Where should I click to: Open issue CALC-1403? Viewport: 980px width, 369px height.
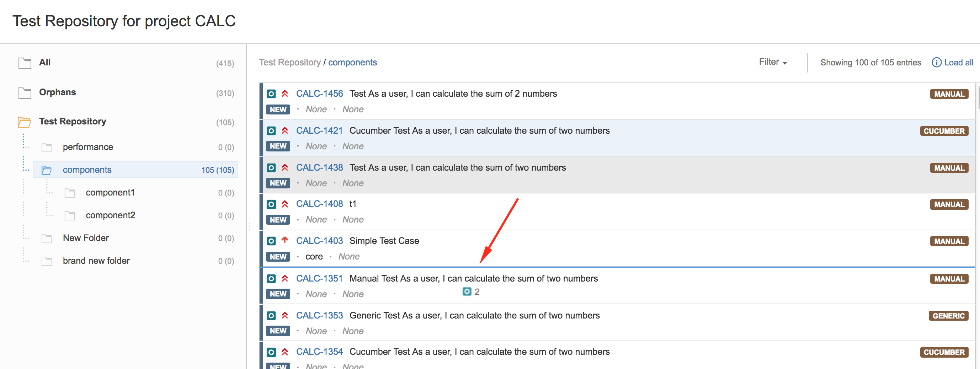(320, 241)
